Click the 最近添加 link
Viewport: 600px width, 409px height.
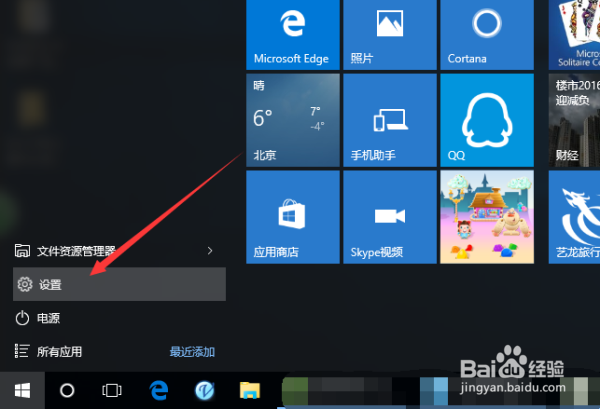[x=192, y=352]
